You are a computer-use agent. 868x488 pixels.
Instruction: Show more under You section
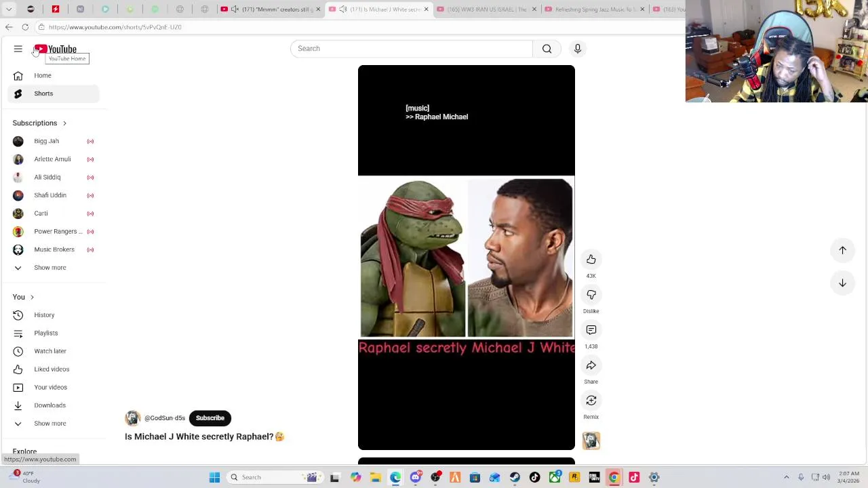pos(54,424)
